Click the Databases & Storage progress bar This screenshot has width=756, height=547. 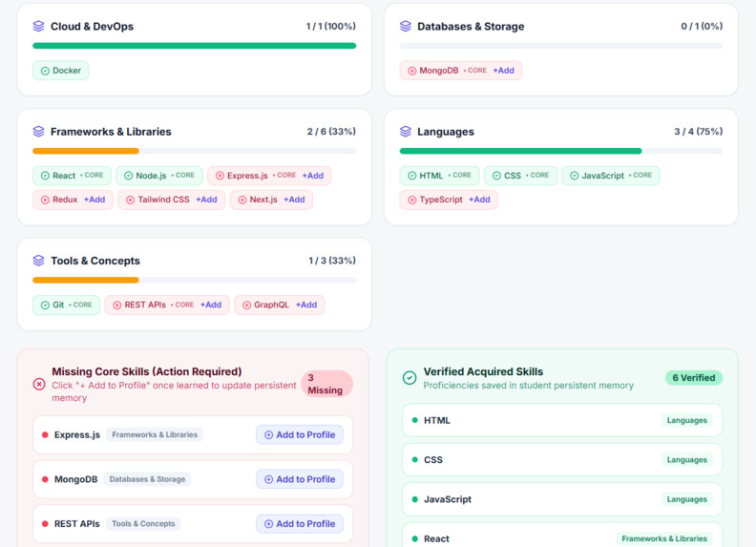pos(561,46)
